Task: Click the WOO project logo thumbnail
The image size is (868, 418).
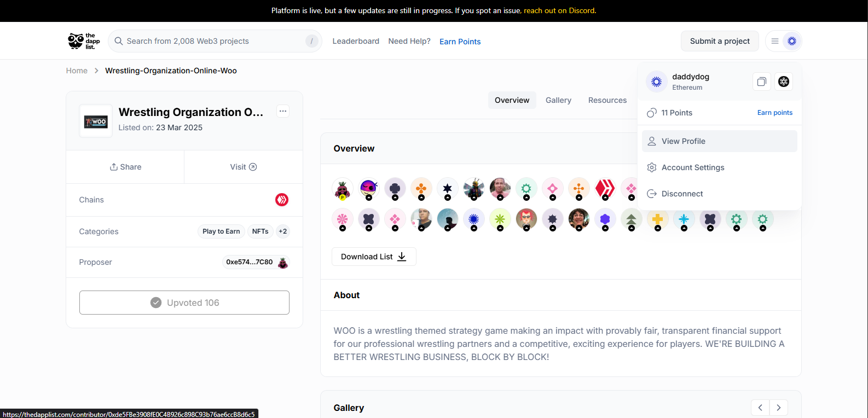Action: tap(96, 121)
